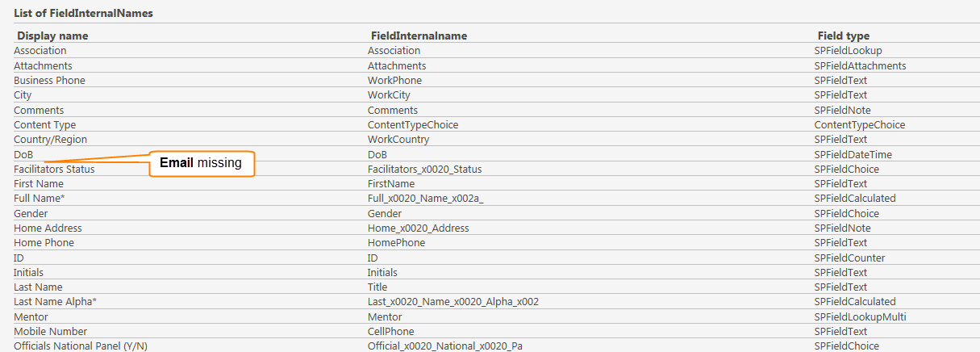Viewport: 980px width, 352px height.
Task: Click the SPFieldLookupMulti field type
Action: [x=860, y=317]
